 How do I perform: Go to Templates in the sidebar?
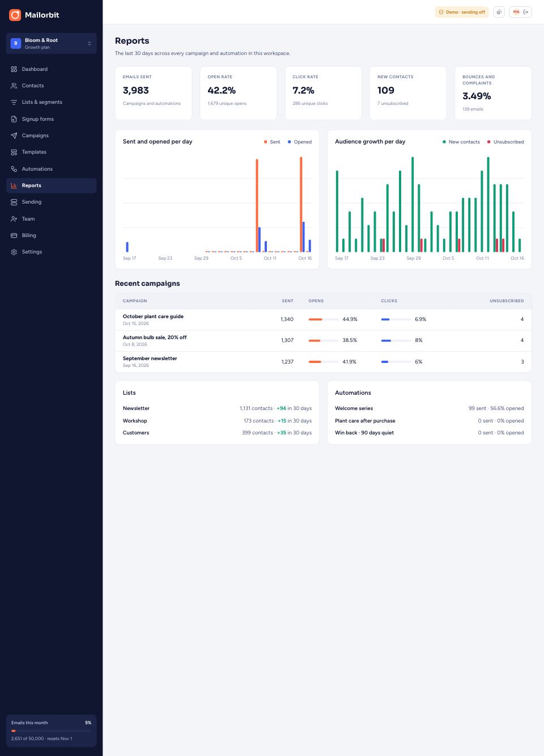51,152
